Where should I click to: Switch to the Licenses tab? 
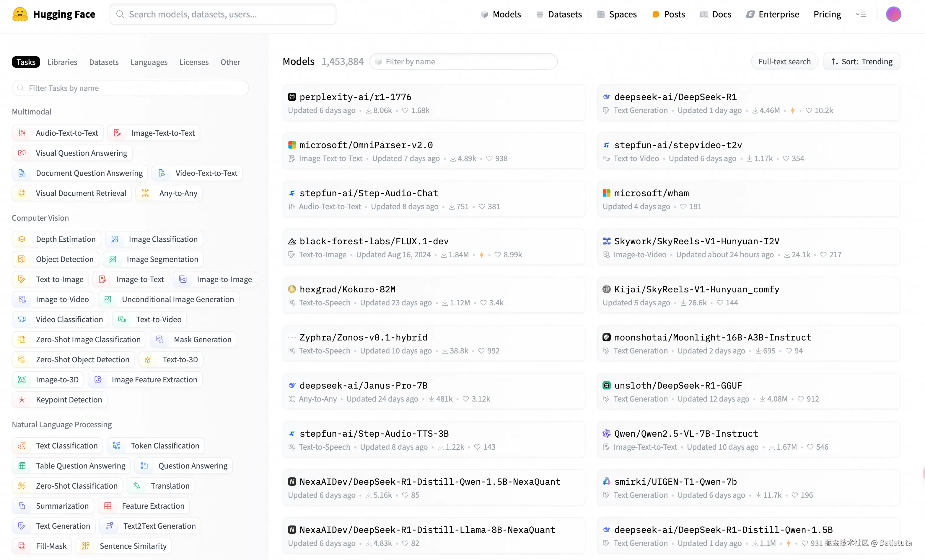pyautogui.click(x=194, y=62)
